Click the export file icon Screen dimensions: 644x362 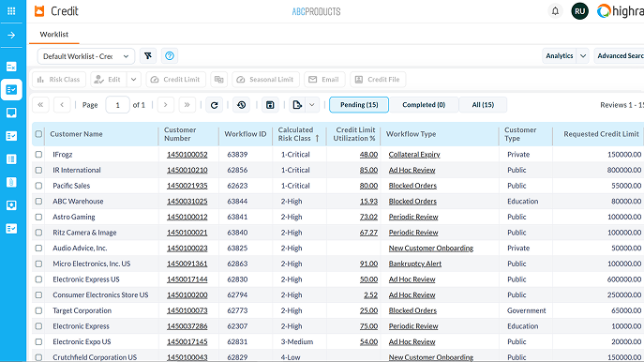[x=297, y=105]
